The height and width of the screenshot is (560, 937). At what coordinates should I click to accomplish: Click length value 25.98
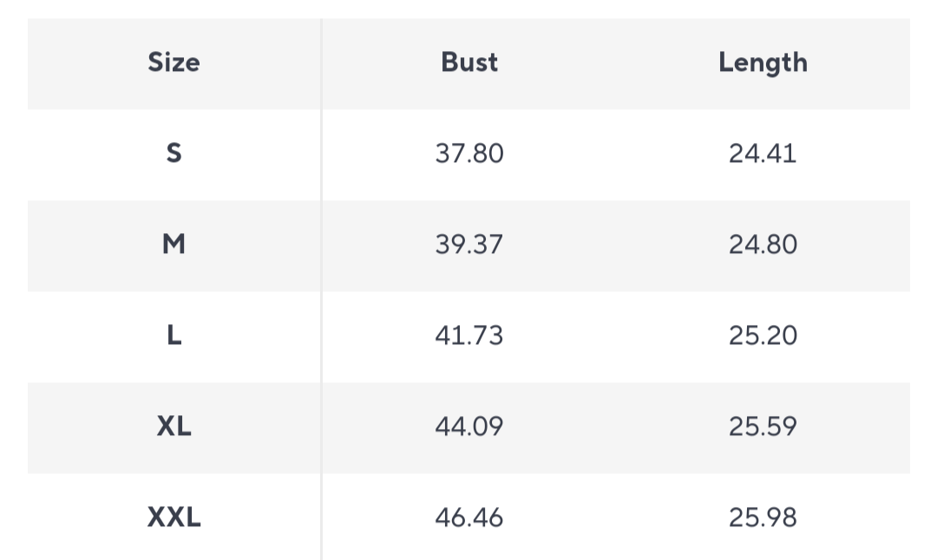click(763, 517)
